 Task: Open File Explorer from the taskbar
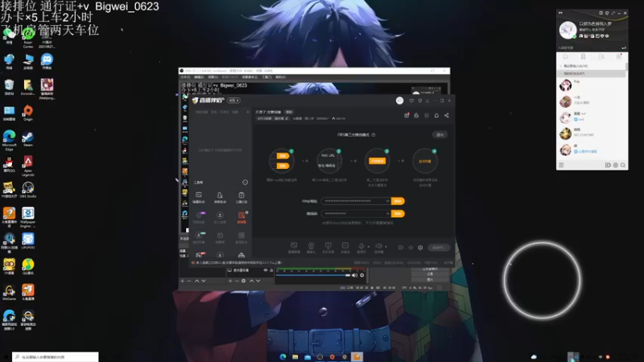point(295,357)
